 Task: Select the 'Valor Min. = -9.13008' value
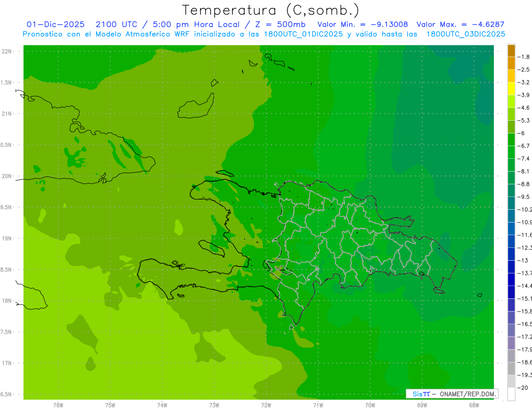pos(363,24)
